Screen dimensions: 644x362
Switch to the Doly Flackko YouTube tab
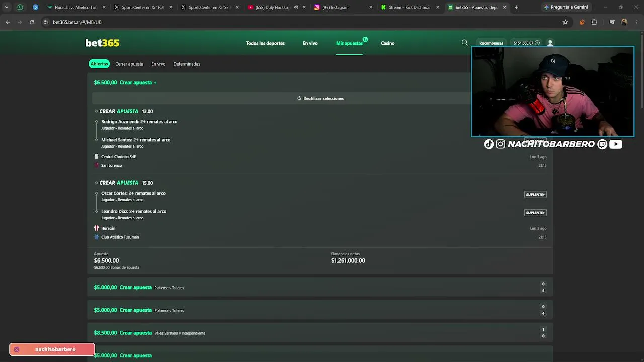[276, 7]
